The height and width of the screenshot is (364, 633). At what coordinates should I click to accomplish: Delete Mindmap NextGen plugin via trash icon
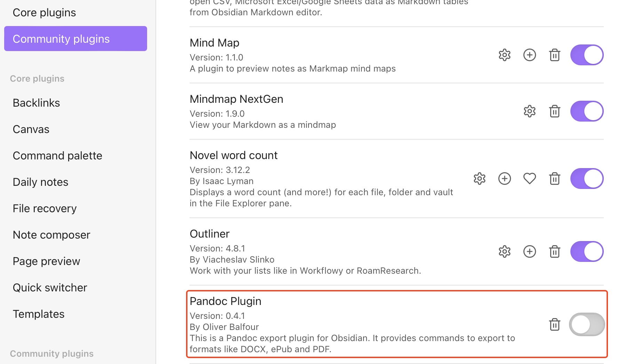point(554,111)
